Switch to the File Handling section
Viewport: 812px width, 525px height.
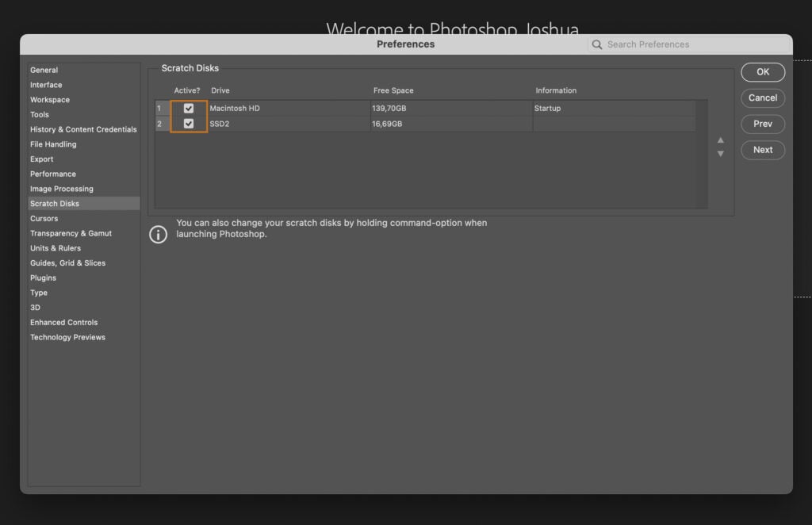pyautogui.click(x=52, y=144)
